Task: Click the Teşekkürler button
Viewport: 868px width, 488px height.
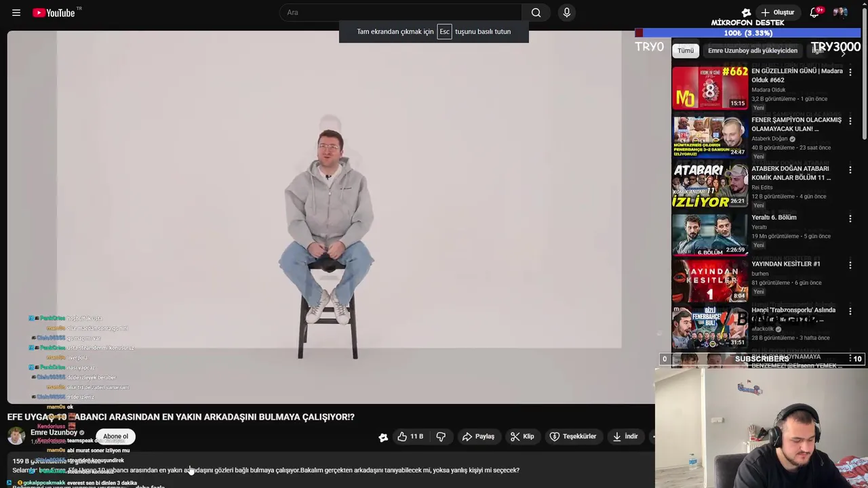Action: (573, 436)
